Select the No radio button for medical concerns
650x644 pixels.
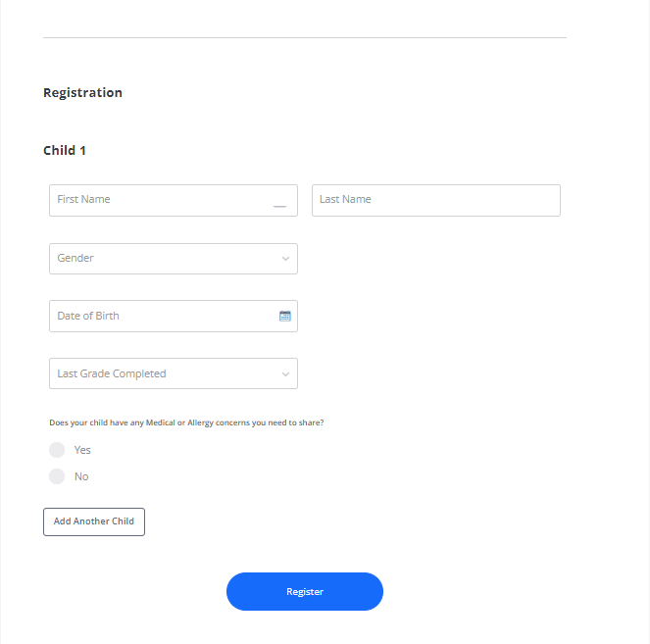pyautogui.click(x=57, y=476)
